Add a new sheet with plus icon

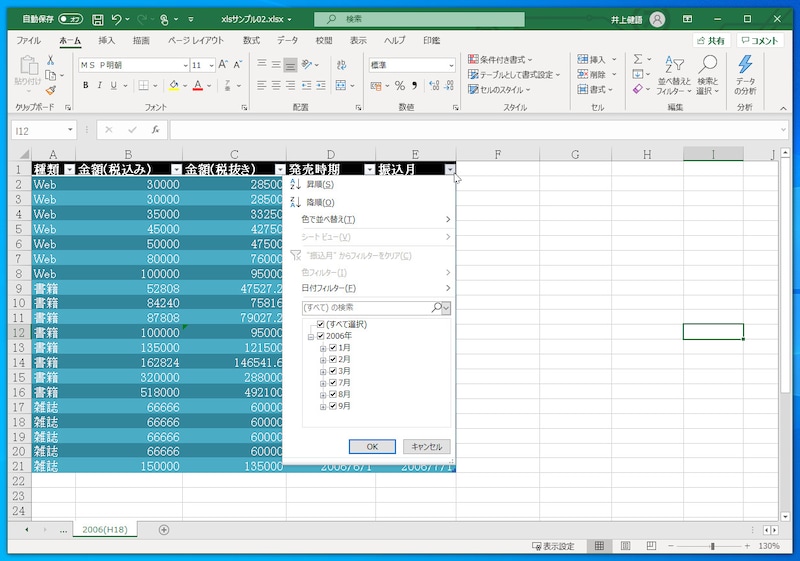(164, 529)
